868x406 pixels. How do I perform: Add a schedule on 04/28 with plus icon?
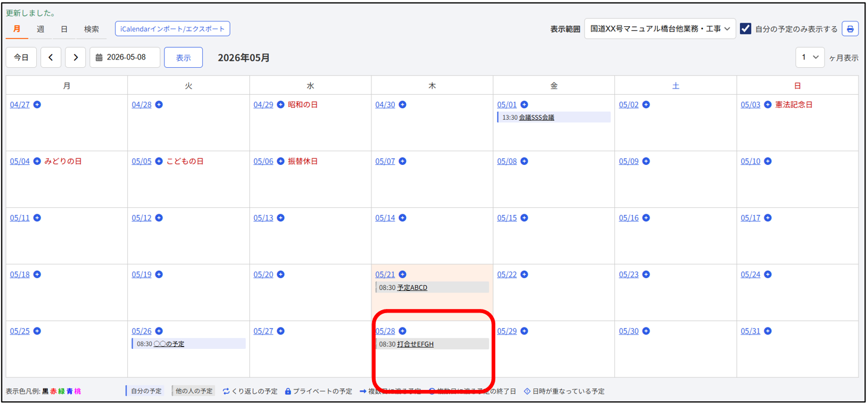click(159, 105)
